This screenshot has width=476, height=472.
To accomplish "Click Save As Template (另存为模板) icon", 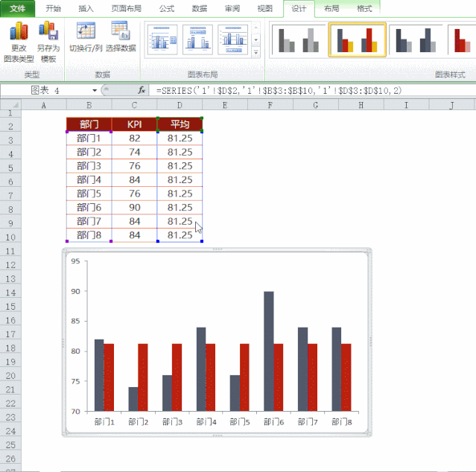I will click(x=48, y=42).
